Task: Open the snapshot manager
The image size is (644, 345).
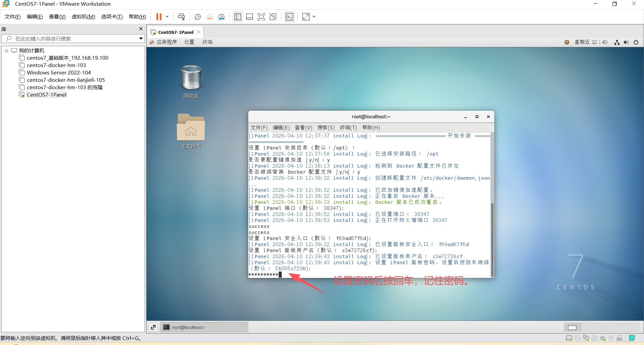Action: 221,17
